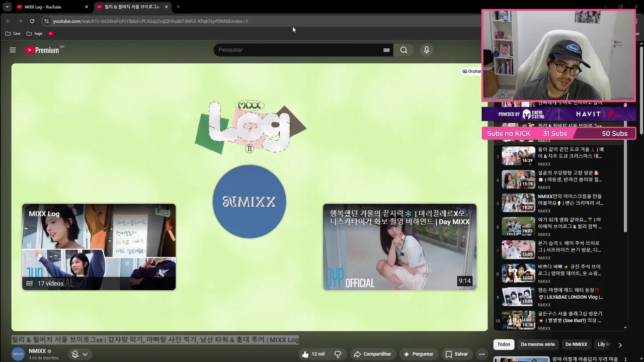Click the Perguntar button

419,354
